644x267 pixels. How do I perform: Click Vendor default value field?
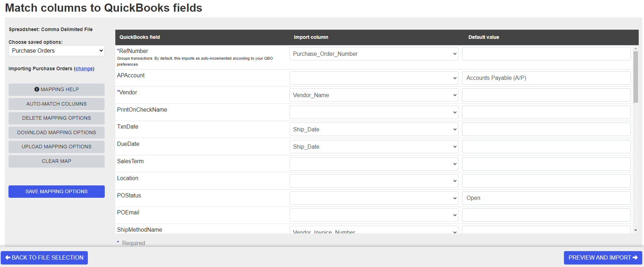tap(546, 95)
